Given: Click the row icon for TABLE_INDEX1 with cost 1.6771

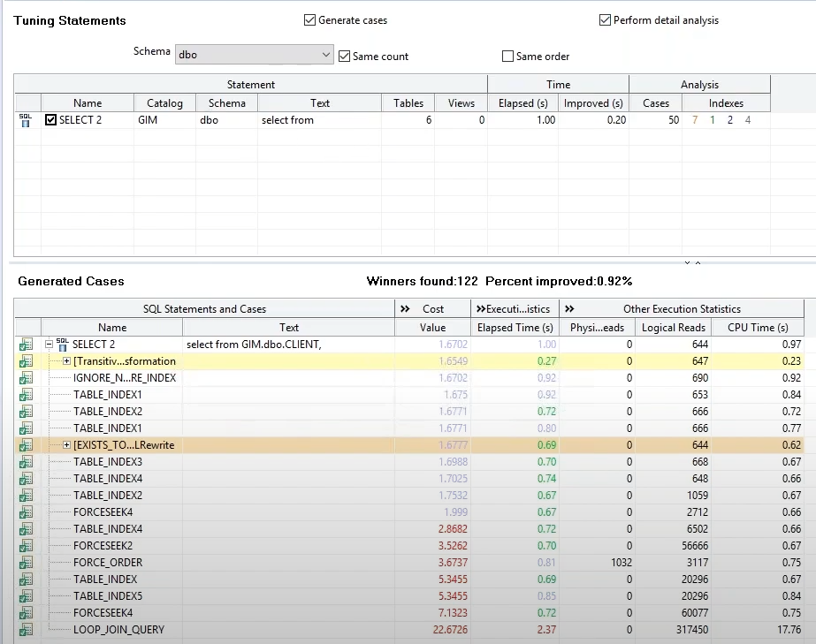Looking at the screenshot, I should (26, 428).
